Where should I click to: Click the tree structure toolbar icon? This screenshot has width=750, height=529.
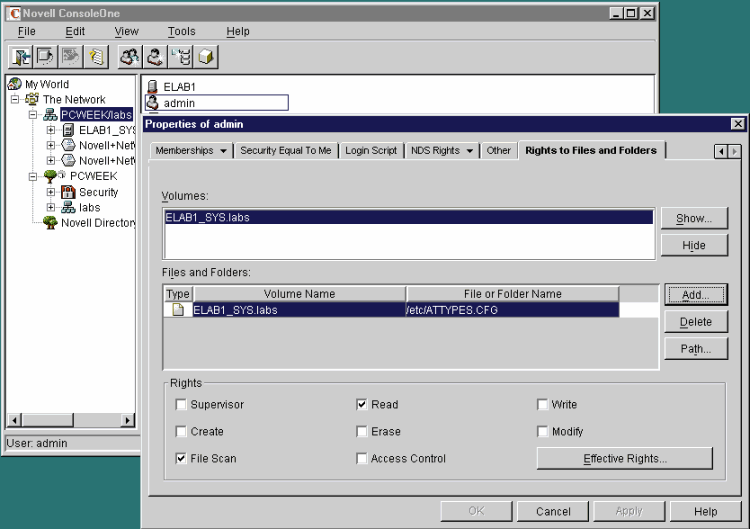click(x=181, y=57)
